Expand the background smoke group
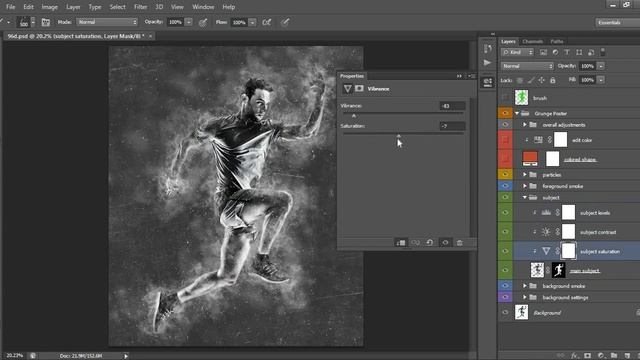640x360 pixels. point(525,286)
